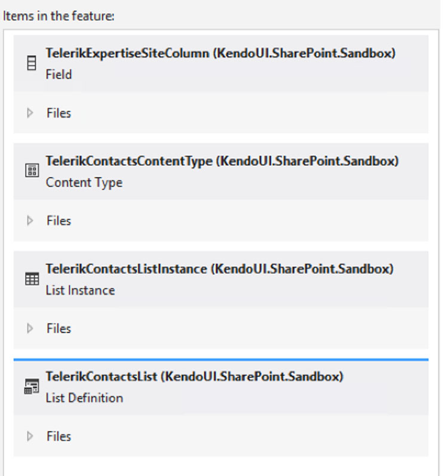Expand Files under TelerikExpertiseSiteColumn
Screen dimensions: 448x476
coord(30,113)
